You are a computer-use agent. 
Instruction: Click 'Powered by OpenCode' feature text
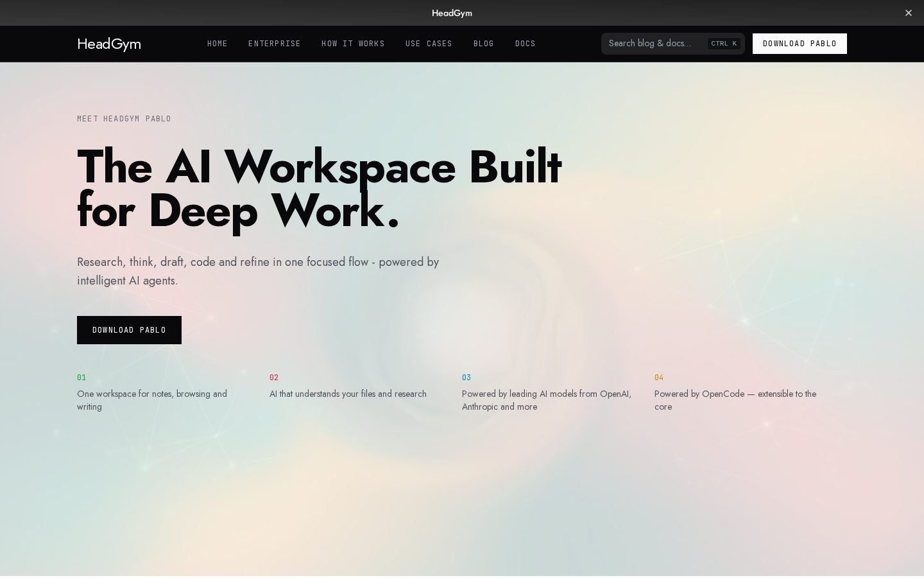pyautogui.click(x=735, y=400)
